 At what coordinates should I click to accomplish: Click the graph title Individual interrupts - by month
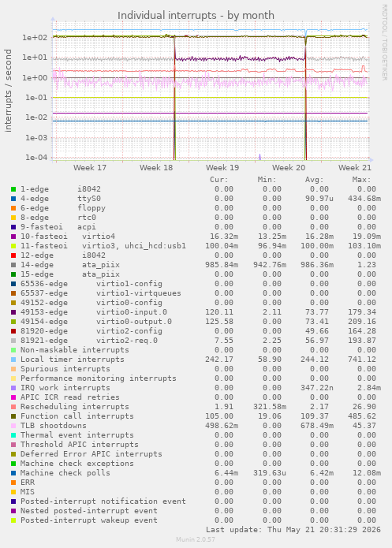click(x=196, y=16)
